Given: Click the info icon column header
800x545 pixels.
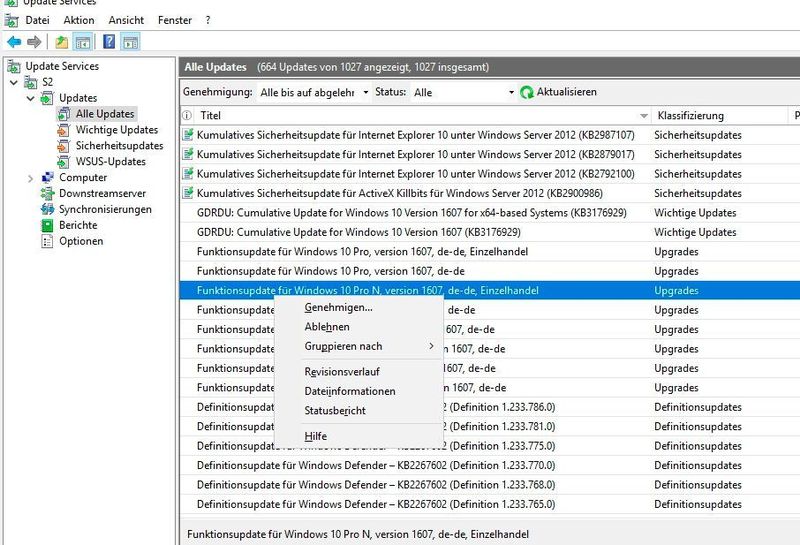Looking at the screenshot, I should [187, 115].
